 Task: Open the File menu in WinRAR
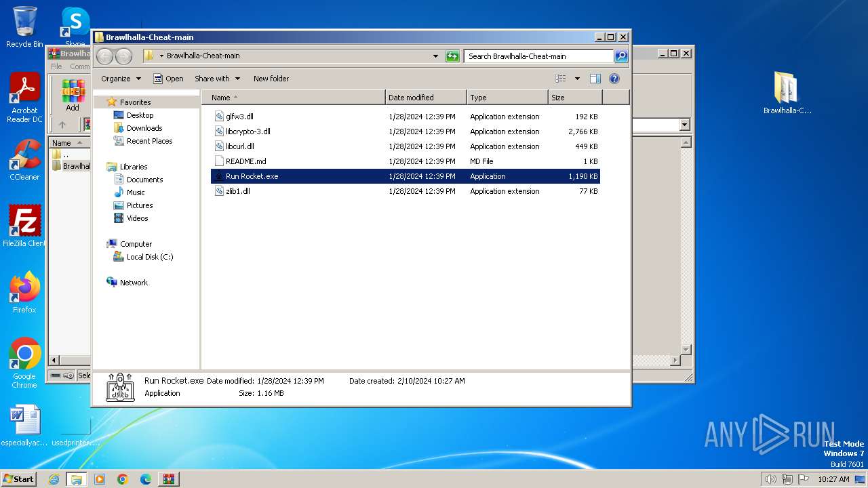click(56, 66)
